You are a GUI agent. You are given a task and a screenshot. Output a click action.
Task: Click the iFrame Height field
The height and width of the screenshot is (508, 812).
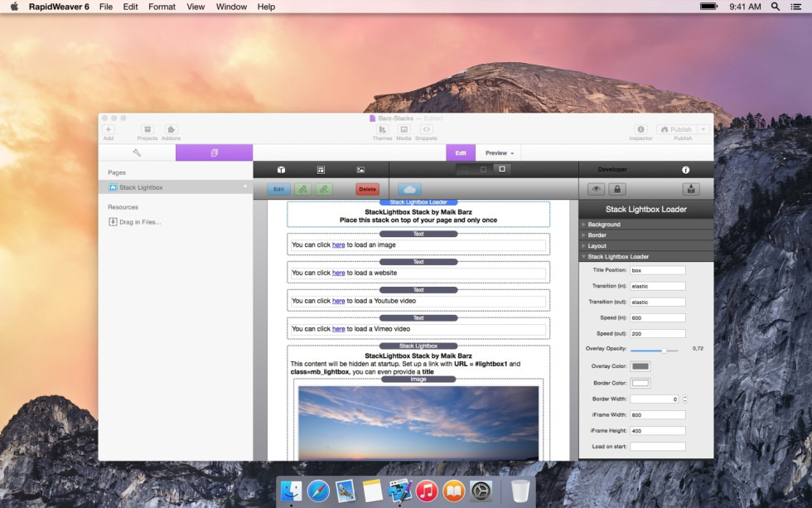pos(658,431)
